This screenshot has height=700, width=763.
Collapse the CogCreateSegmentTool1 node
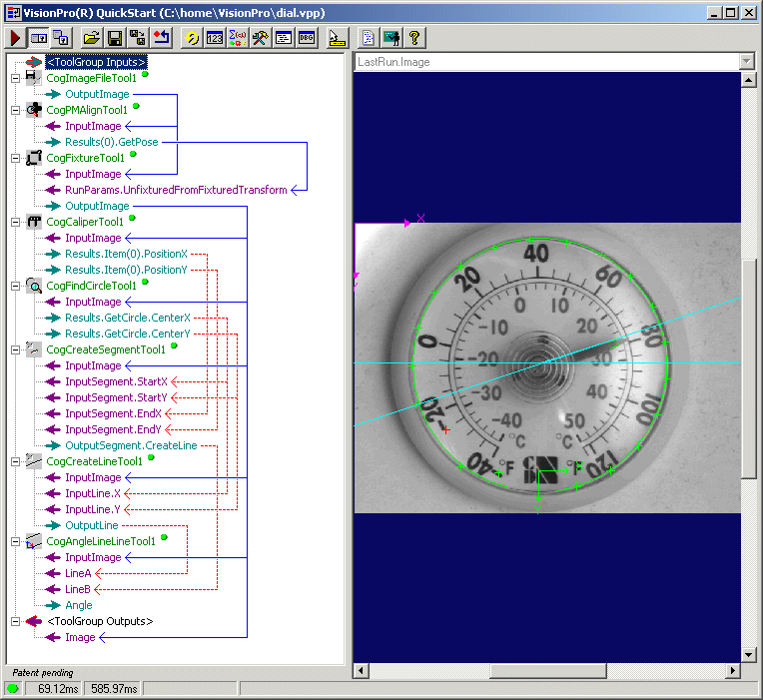pos(16,350)
